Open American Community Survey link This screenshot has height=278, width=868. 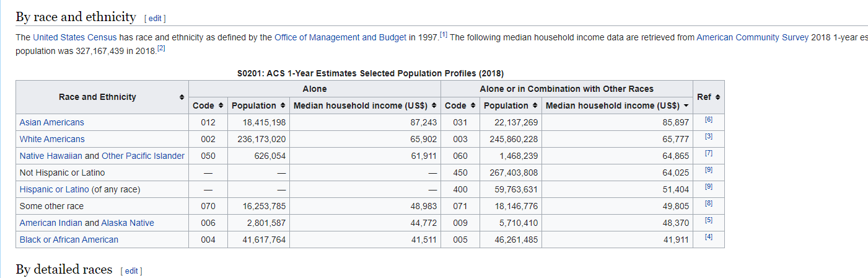pos(753,37)
